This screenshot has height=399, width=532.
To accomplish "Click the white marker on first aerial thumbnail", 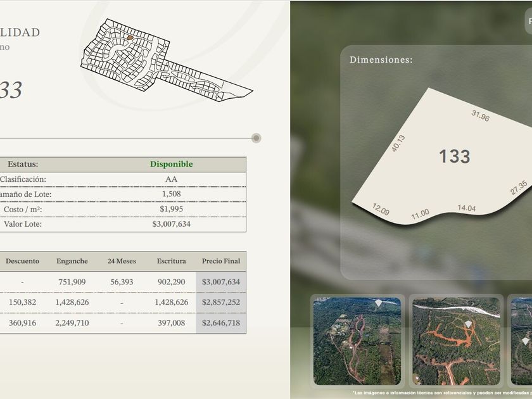I will tap(378, 303).
